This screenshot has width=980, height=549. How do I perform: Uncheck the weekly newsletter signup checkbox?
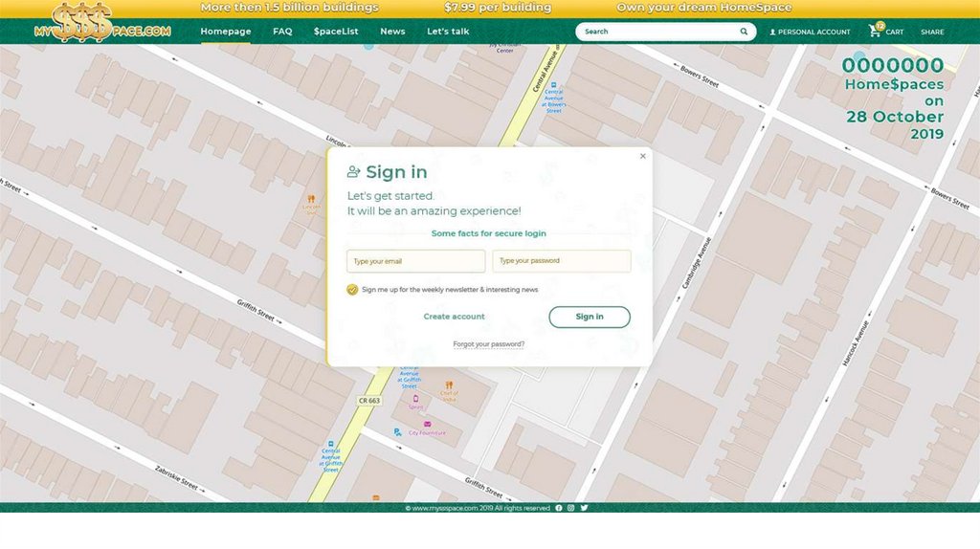coord(352,290)
